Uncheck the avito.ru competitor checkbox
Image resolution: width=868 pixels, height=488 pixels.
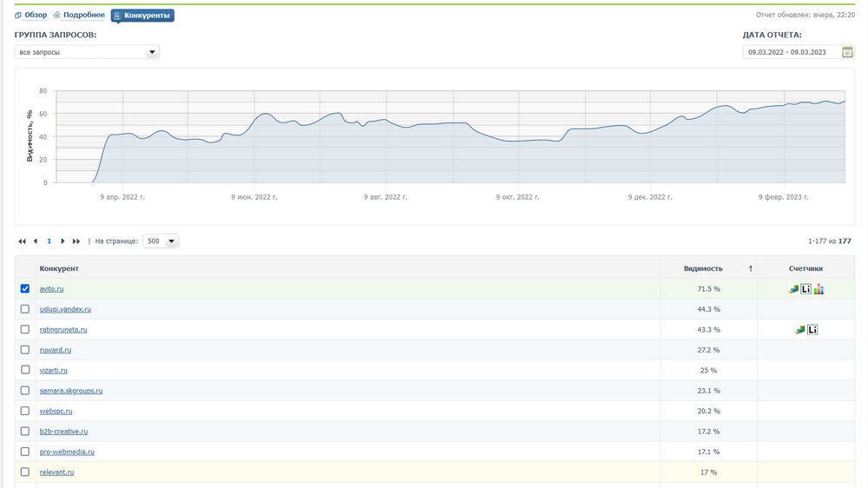[25, 289]
